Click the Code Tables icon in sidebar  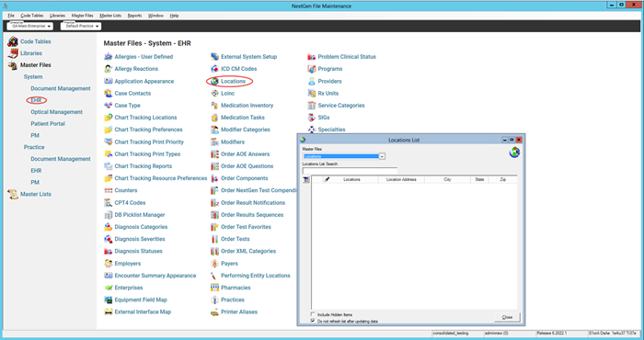click(13, 41)
